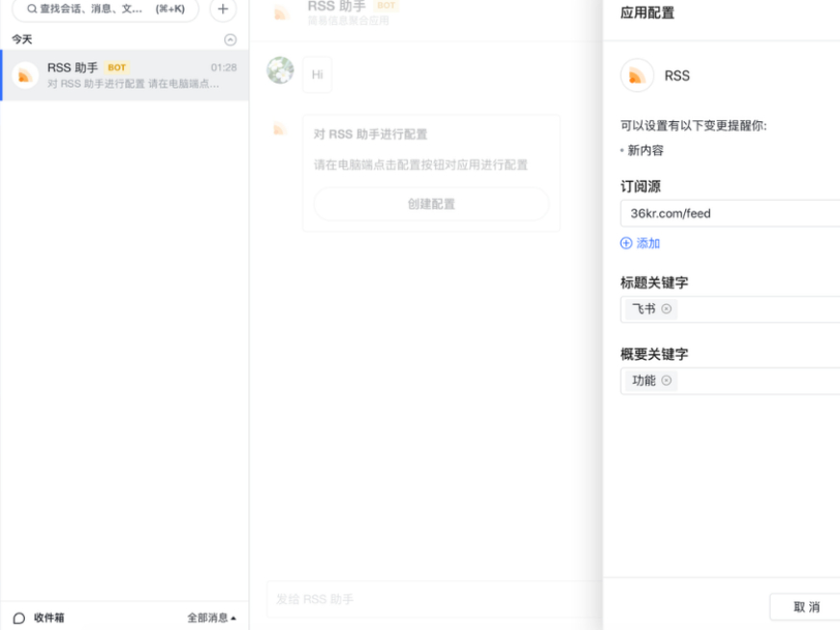The image size is (840, 630).
Task: Click the 添加 plus circle icon
Action: point(626,243)
